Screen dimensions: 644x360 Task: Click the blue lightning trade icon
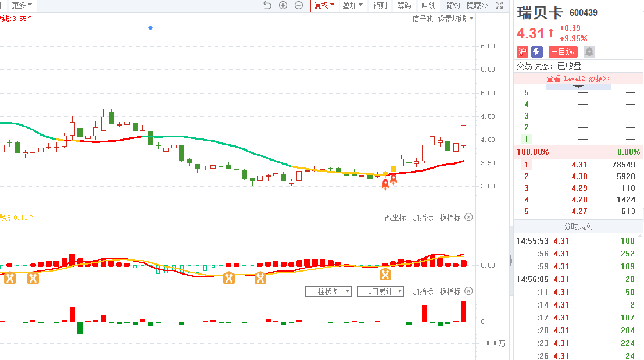pos(537,52)
